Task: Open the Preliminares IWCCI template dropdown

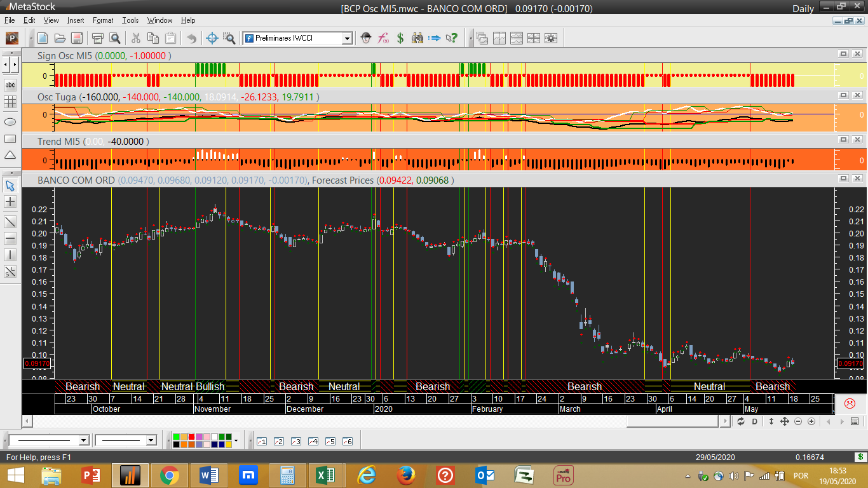Action: (x=347, y=38)
